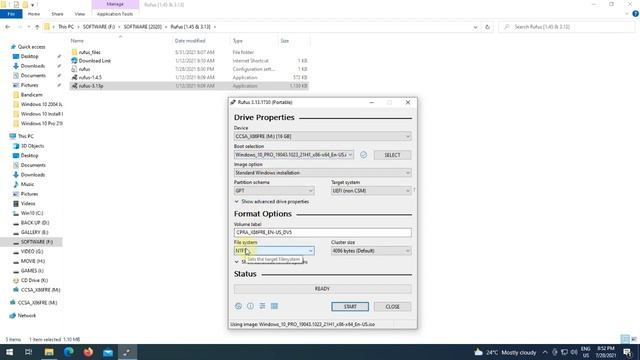Viewport: 640px width, 360px height.
Task: Open Task View on the taskbar
Action: 29,352
